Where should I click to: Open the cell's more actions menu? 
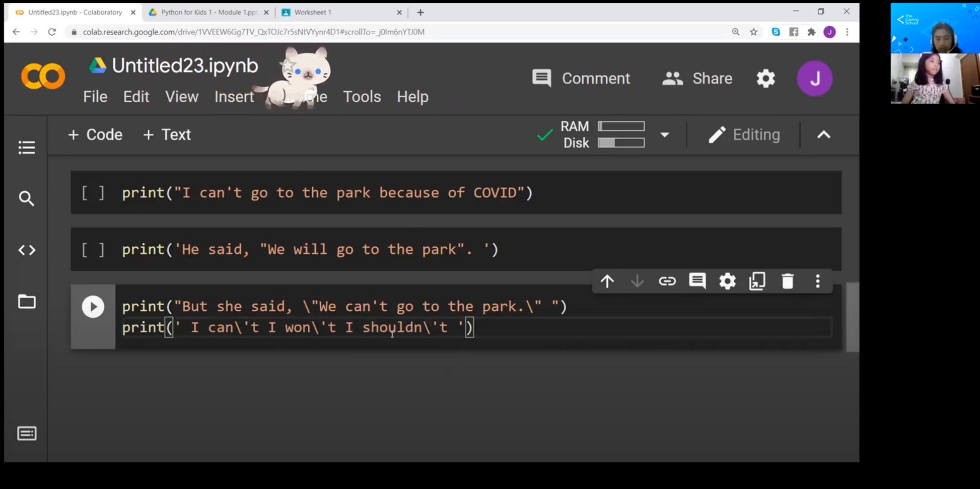click(x=818, y=281)
